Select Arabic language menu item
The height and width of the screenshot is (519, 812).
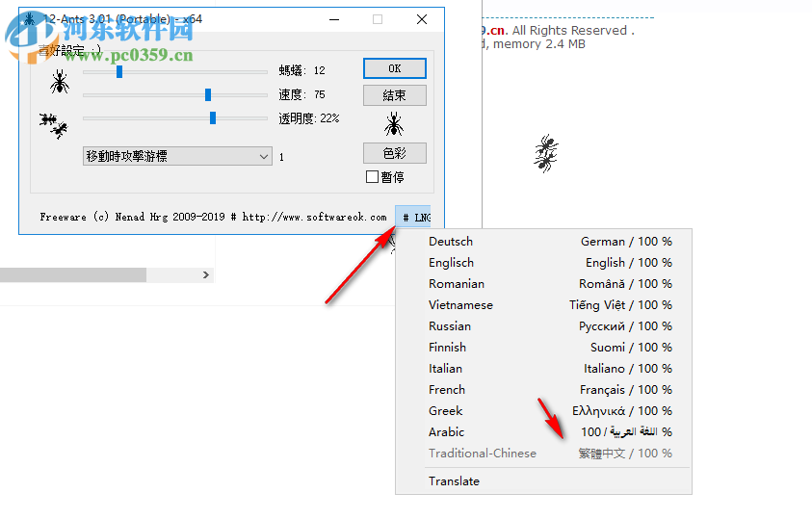tap(544, 432)
